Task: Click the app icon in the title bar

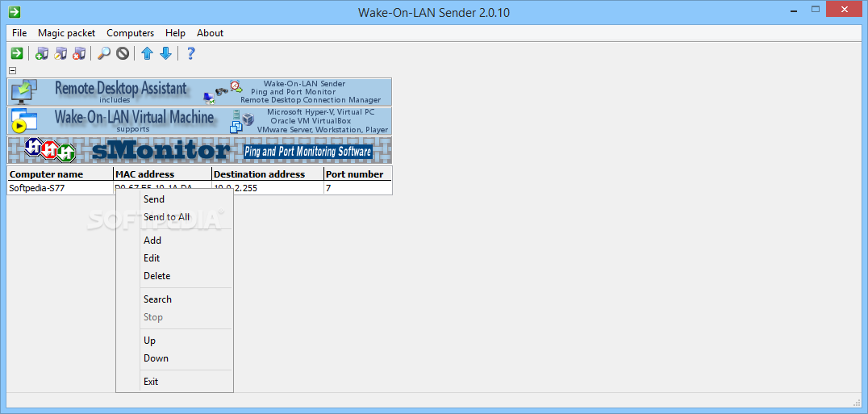Action: 15,11
